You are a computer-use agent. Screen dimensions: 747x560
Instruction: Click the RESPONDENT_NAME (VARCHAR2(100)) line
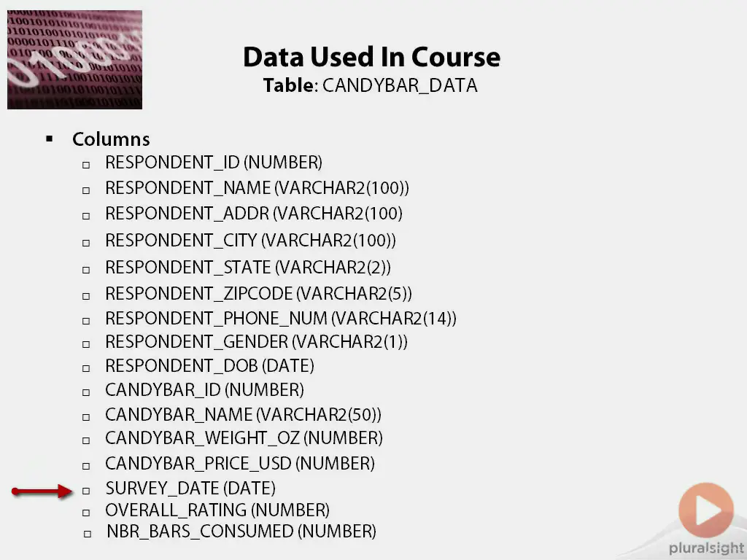click(x=257, y=188)
